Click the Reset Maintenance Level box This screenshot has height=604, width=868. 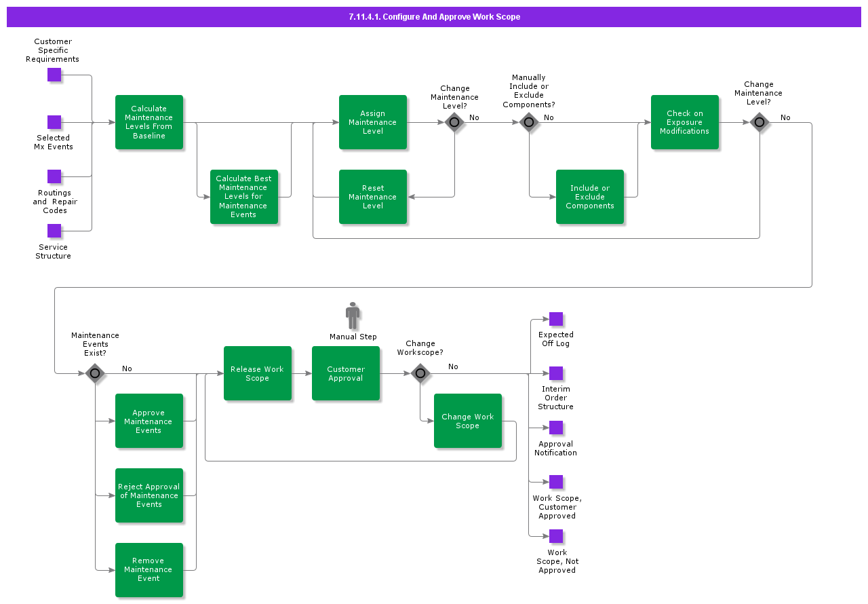pyautogui.click(x=373, y=197)
